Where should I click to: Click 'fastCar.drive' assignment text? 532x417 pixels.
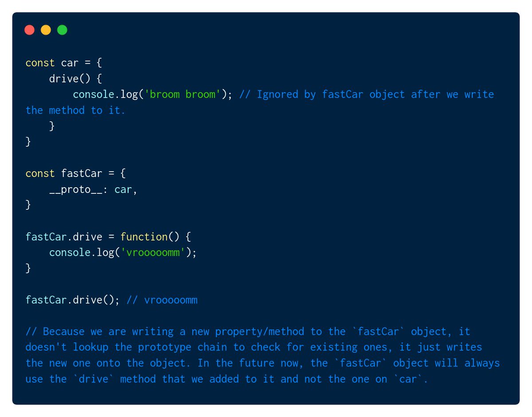64,237
